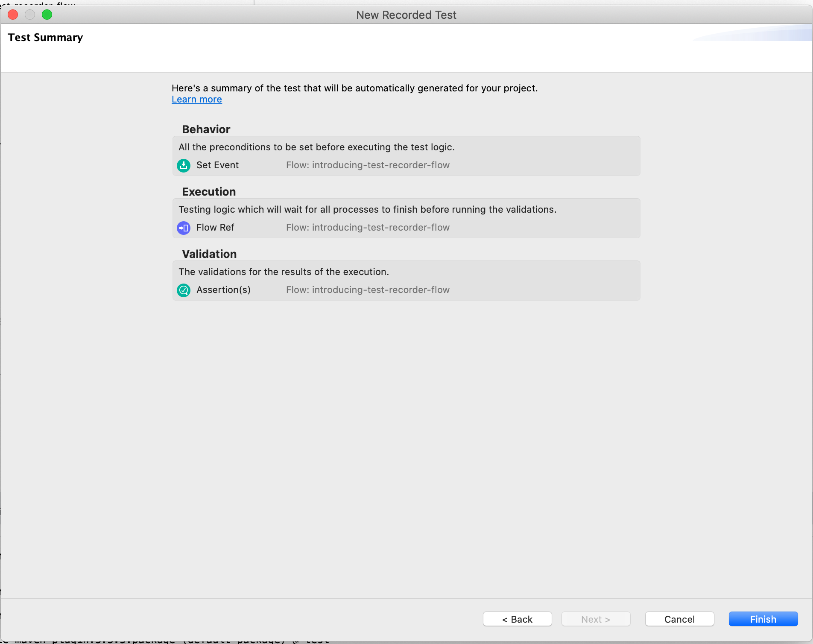Cancel the New Recorded Test wizard

(x=679, y=619)
